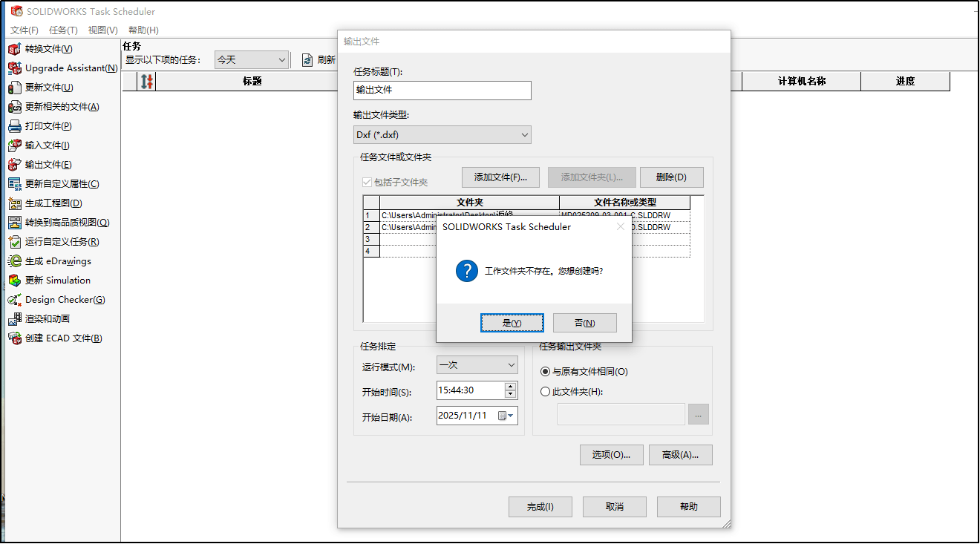Increase the 开始时间 with the up arrow
This screenshot has height=544, width=980.
511,386
